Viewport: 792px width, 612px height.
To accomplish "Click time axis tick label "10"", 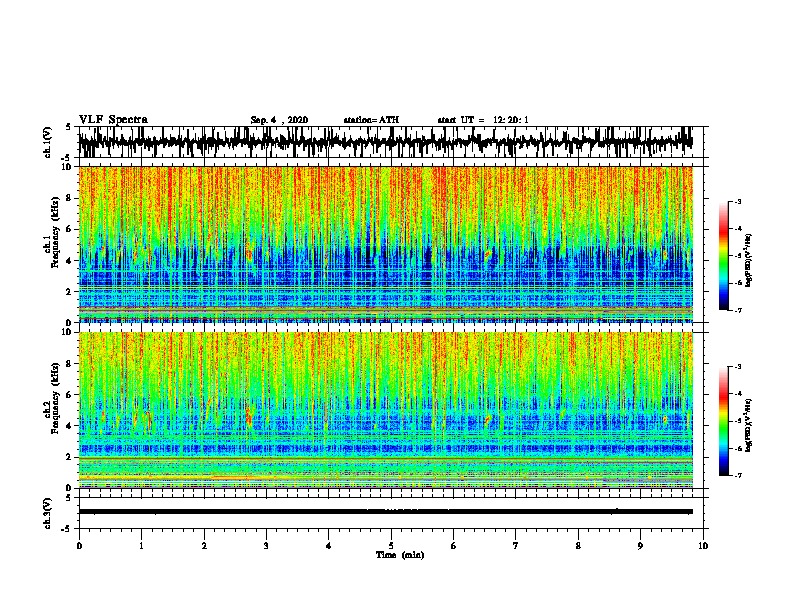I will tap(703, 546).
